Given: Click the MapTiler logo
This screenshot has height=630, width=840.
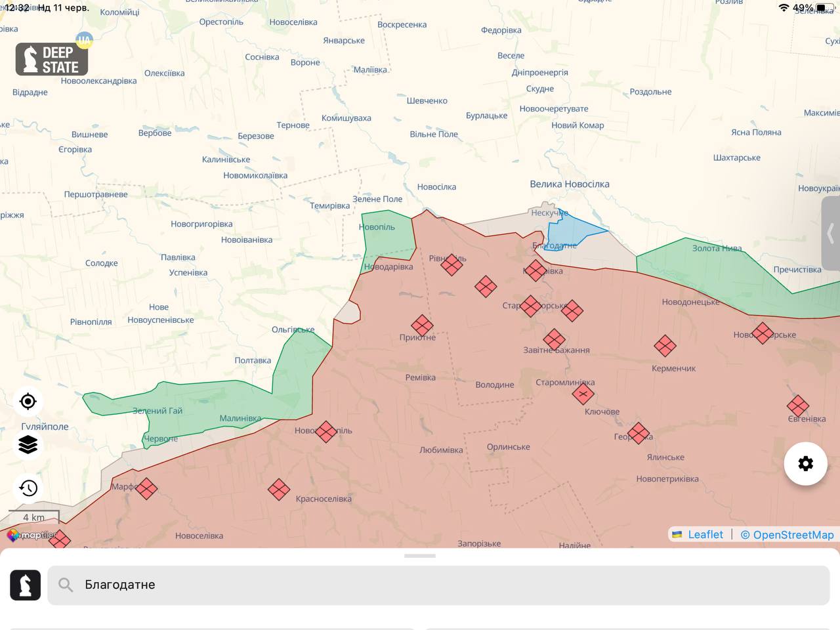Looking at the screenshot, I should pyautogui.click(x=31, y=535).
